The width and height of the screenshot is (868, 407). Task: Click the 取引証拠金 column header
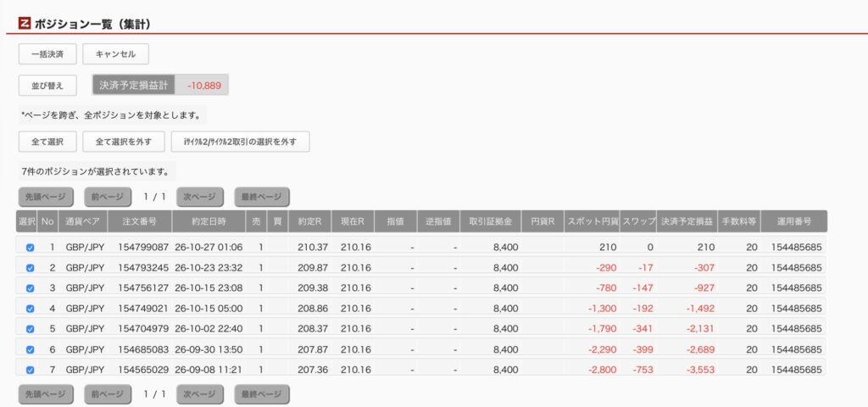491,221
